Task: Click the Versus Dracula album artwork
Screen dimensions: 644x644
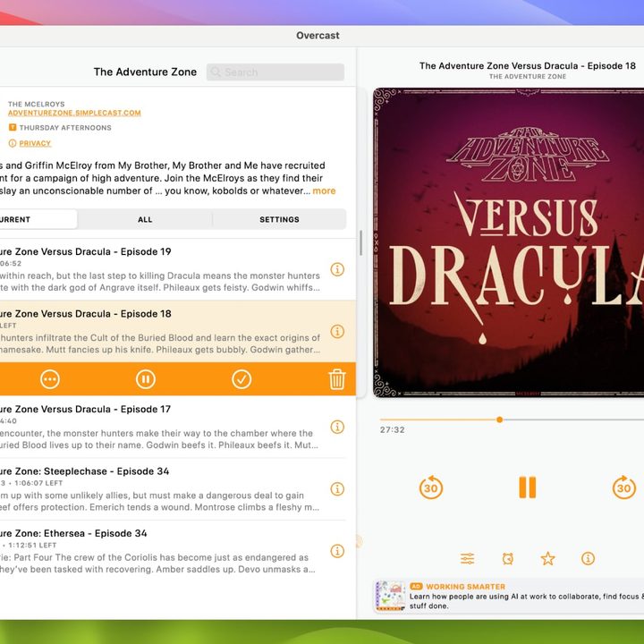Action: [508, 242]
